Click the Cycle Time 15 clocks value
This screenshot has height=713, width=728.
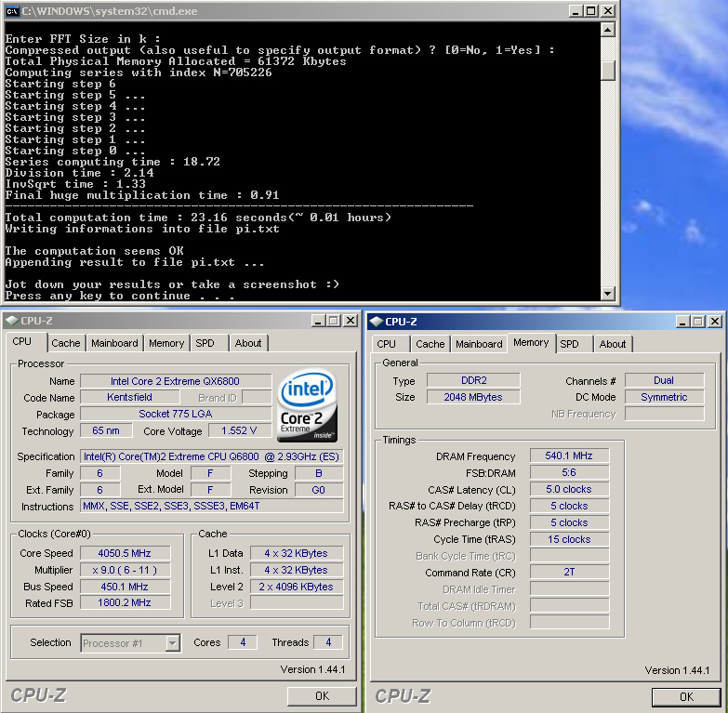pos(569,539)
